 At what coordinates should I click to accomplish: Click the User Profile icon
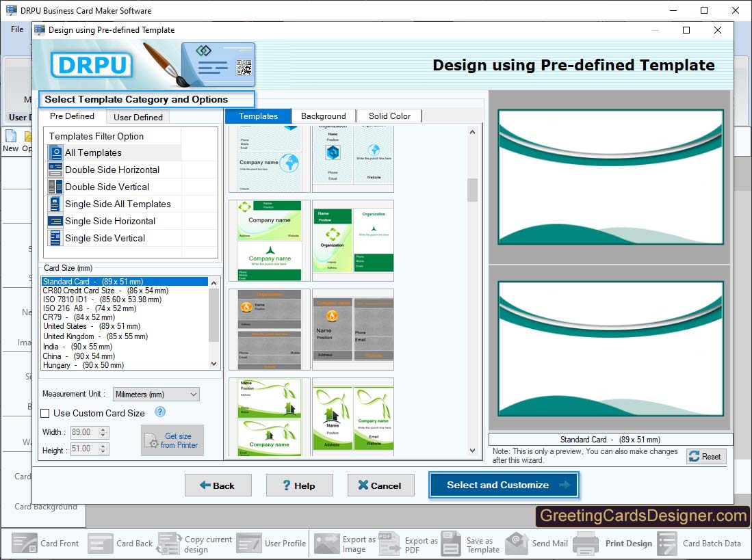click(249, 543)
